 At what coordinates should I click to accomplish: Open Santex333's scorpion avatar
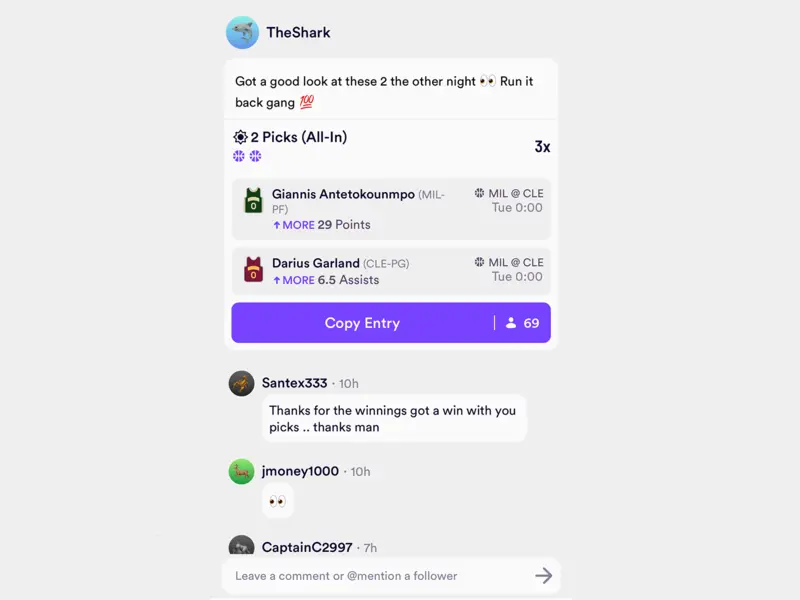241,383
